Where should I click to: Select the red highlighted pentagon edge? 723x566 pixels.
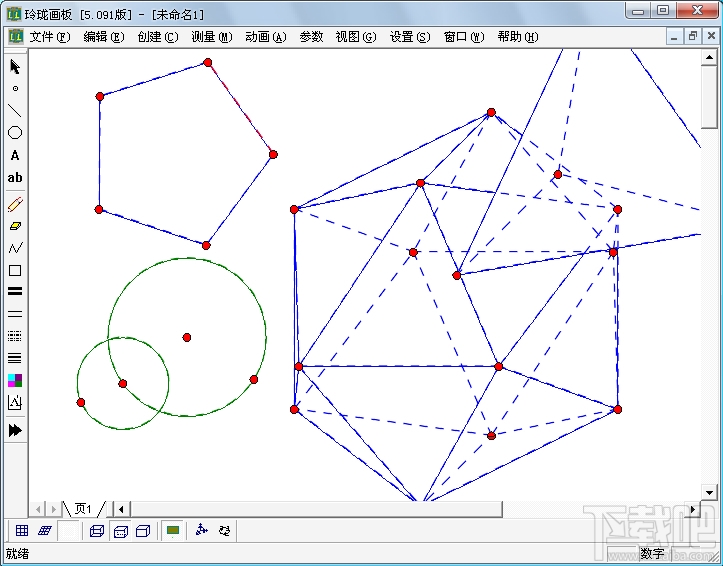[240, 108]
